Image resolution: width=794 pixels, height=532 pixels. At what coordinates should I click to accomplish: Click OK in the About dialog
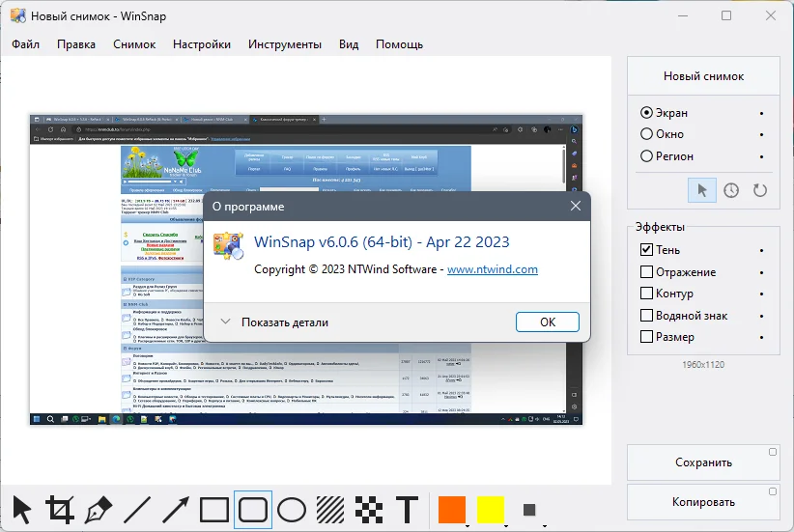tap(548, 322)
